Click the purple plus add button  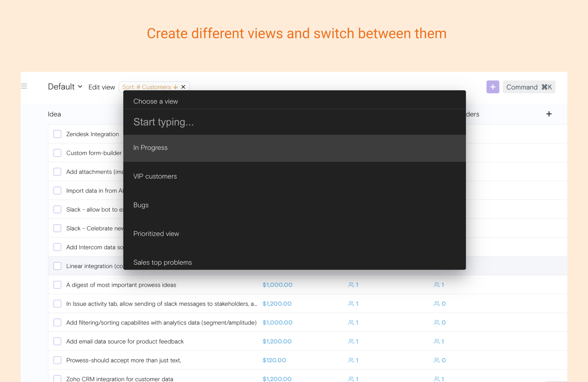pos(493,87)
